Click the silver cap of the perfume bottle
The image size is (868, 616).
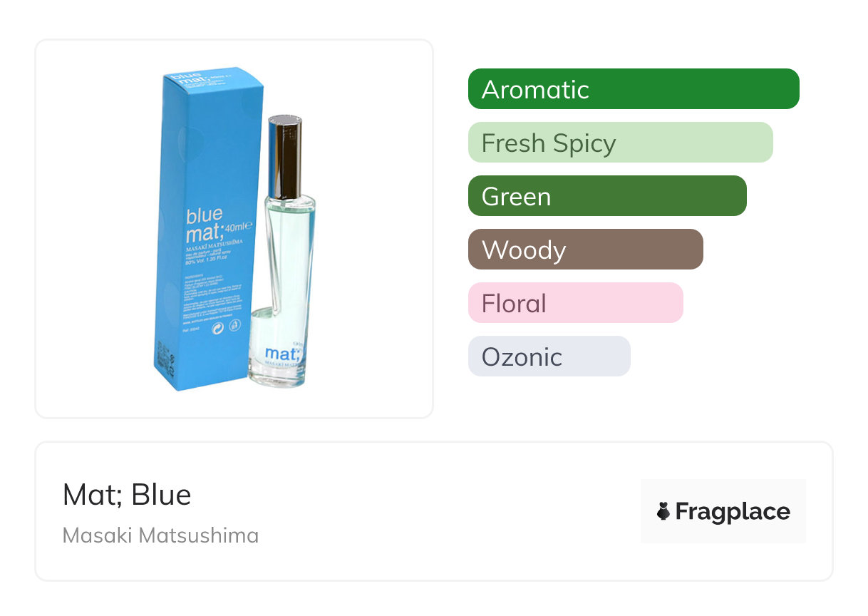tap(285, 145)
